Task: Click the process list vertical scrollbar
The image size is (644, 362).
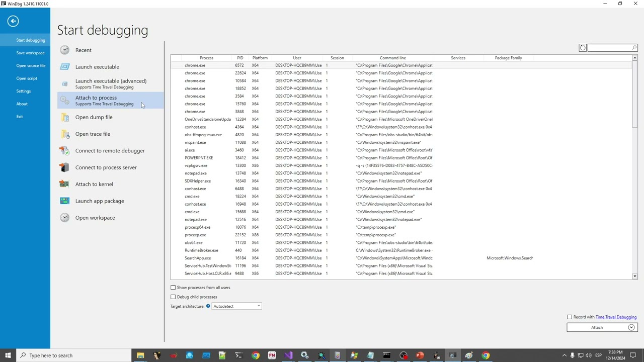Action: point(635,95)
